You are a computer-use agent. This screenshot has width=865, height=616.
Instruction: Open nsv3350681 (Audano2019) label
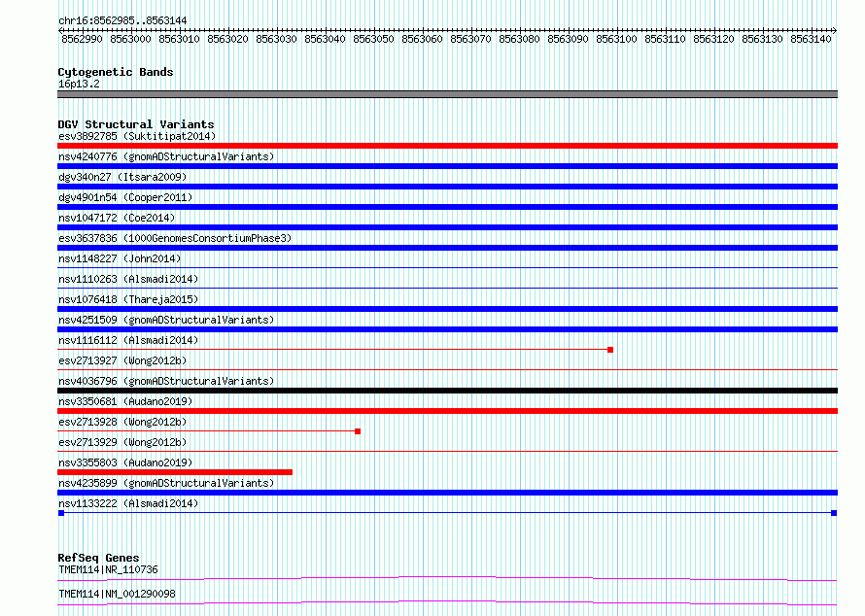[x=125, y=401]
